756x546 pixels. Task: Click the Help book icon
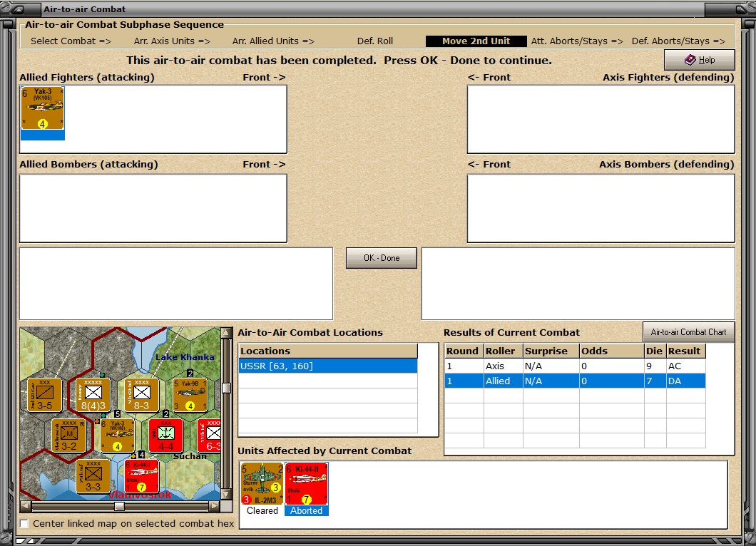coord(690,60)
